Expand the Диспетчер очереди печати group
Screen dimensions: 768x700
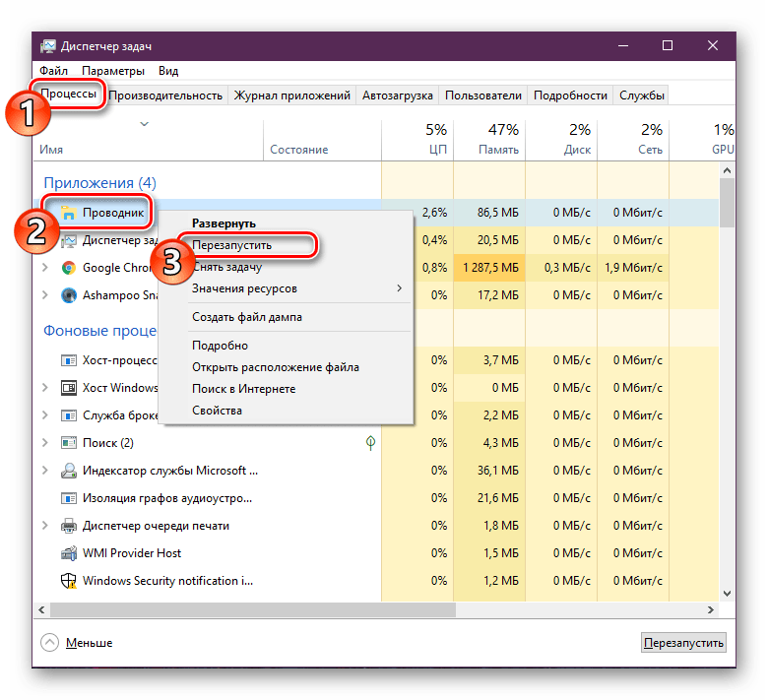pos(45,526)
